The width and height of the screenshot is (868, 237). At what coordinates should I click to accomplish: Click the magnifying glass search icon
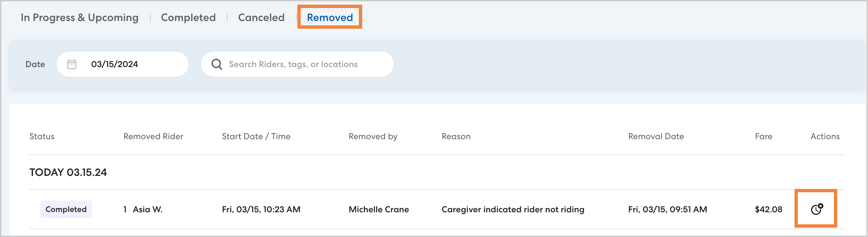coord(216,64)
